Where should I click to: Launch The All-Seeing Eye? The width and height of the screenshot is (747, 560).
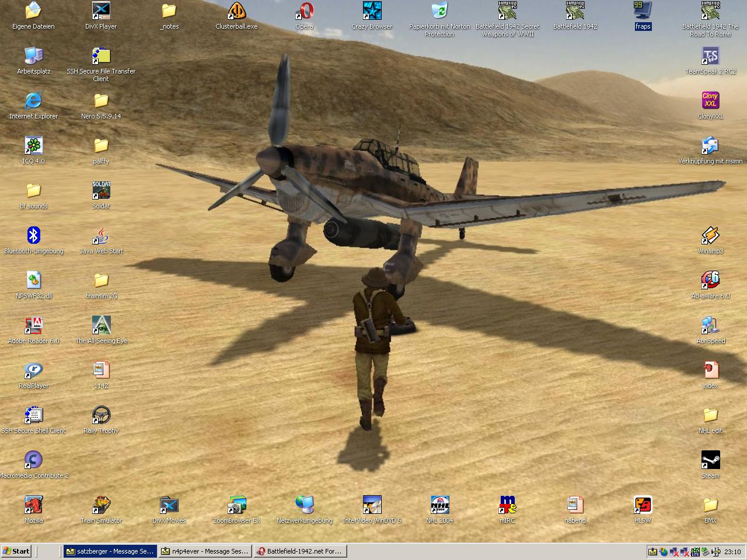click(101, 330)
